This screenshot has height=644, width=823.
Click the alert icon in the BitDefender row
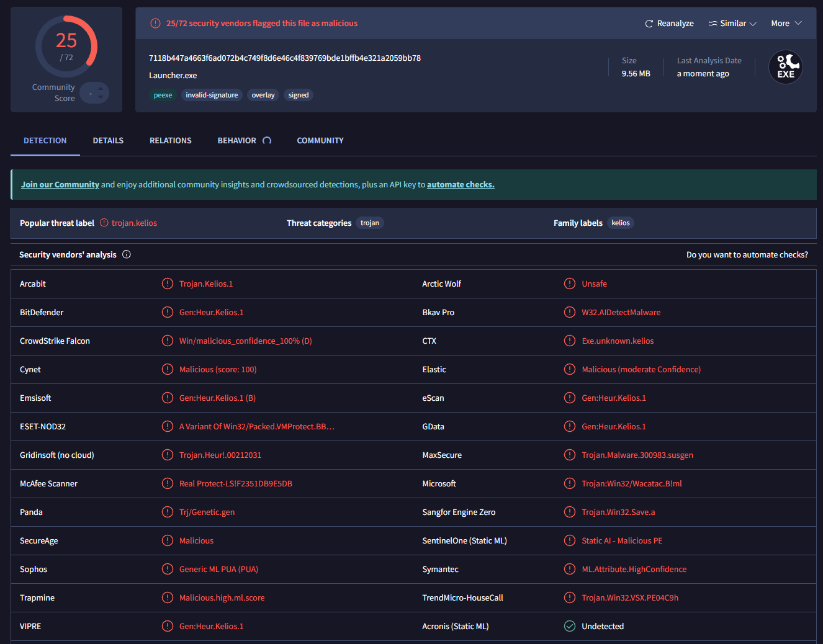pyautogui.click(x=168, y=312)
